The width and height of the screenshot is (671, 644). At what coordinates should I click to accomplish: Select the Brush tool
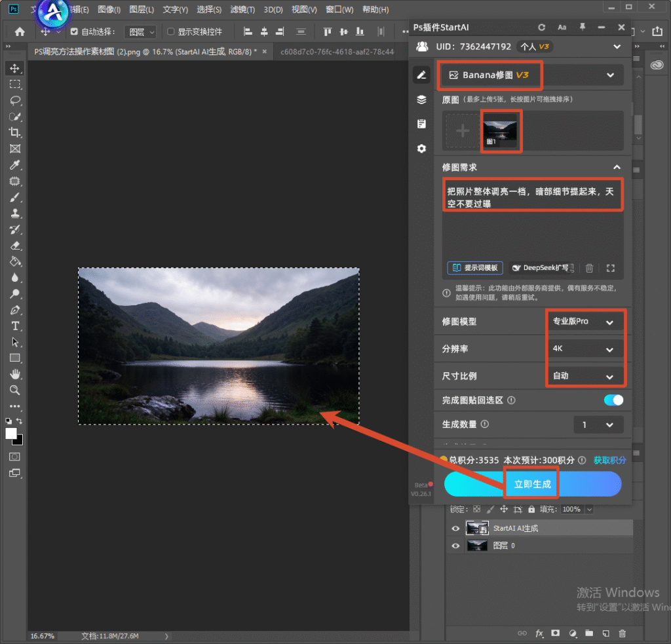point(15,197)
